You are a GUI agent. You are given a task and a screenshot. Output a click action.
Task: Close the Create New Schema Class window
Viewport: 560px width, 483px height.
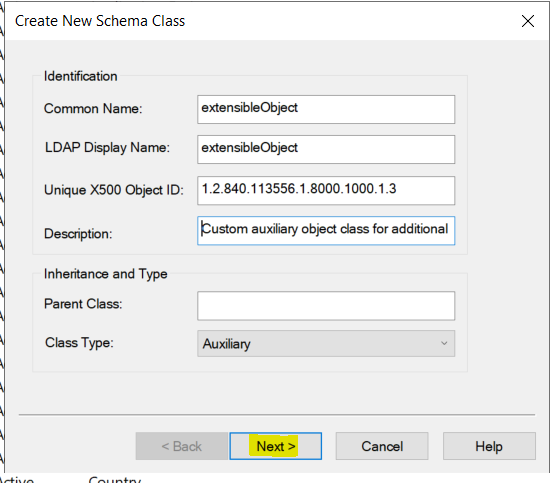click(528, 21)
